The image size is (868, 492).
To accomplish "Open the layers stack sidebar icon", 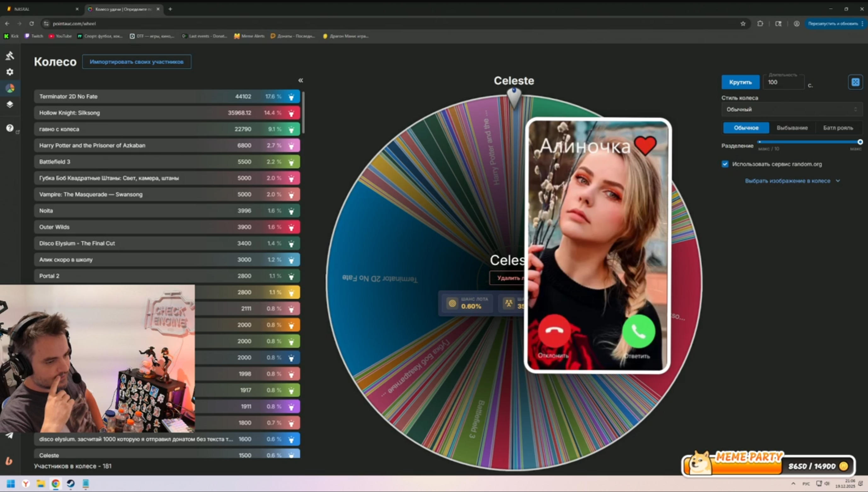I will (x=10, y=104).
